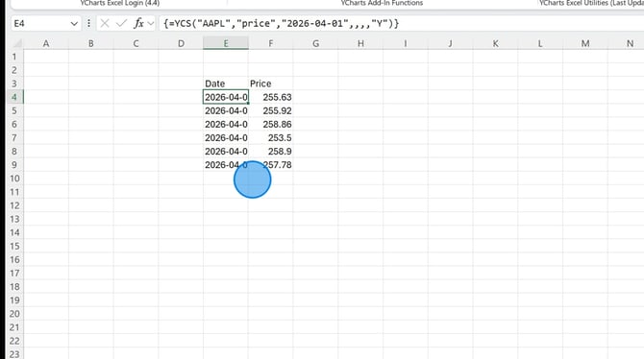The height and width of the screenshot is (359, 644).
Task: Select price cell 253.5
Action: pos(271,138)
